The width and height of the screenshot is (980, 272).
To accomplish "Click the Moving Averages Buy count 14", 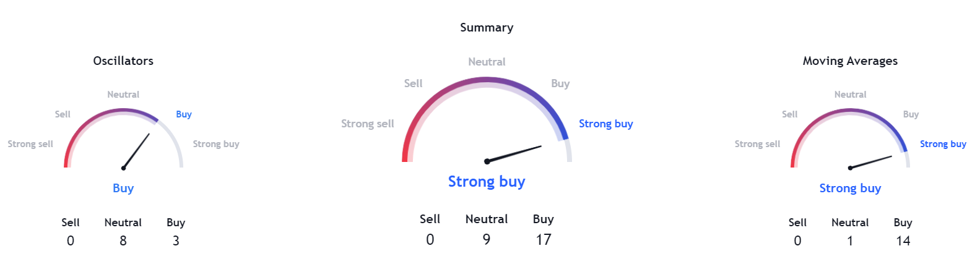I will 903,241.
